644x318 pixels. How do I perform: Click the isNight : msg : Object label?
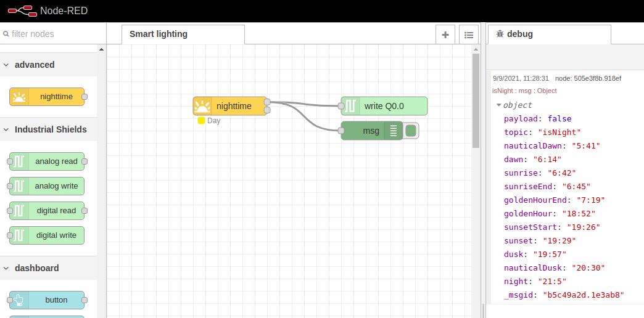[x=524, y=91]
